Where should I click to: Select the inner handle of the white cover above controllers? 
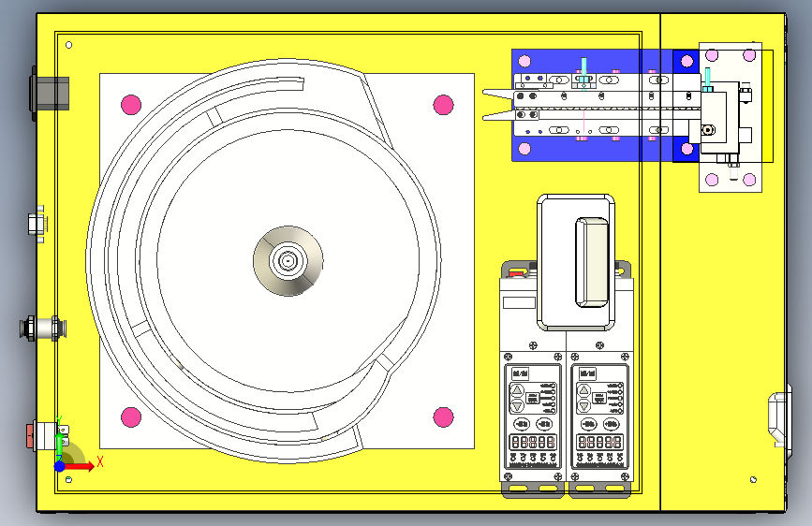click(591, 262)
